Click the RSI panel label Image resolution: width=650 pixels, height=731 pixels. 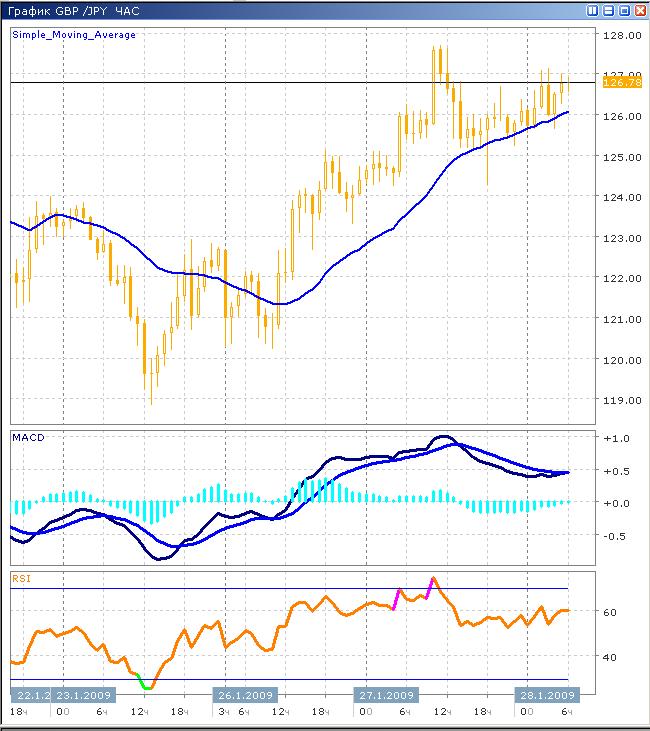[x=20, y=577]
